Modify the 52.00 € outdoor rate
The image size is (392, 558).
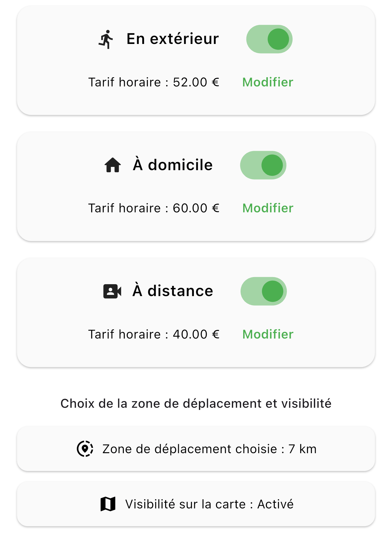click(268, 82)
